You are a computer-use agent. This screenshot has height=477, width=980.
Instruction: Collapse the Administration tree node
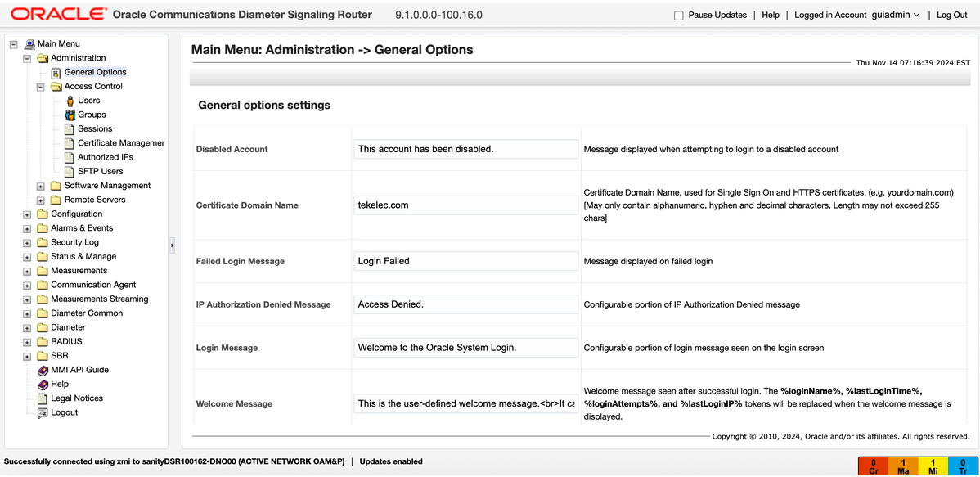pos(27,58)
